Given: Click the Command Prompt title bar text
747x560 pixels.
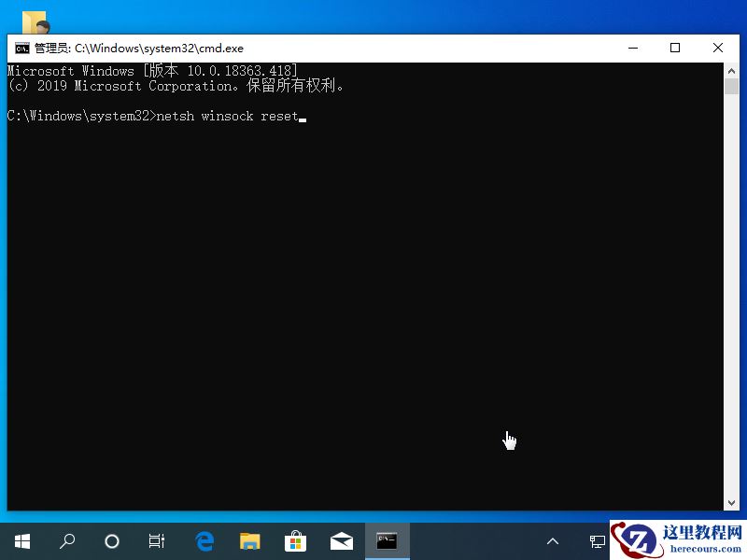Looking at the screenshot, I should point(140,48).
